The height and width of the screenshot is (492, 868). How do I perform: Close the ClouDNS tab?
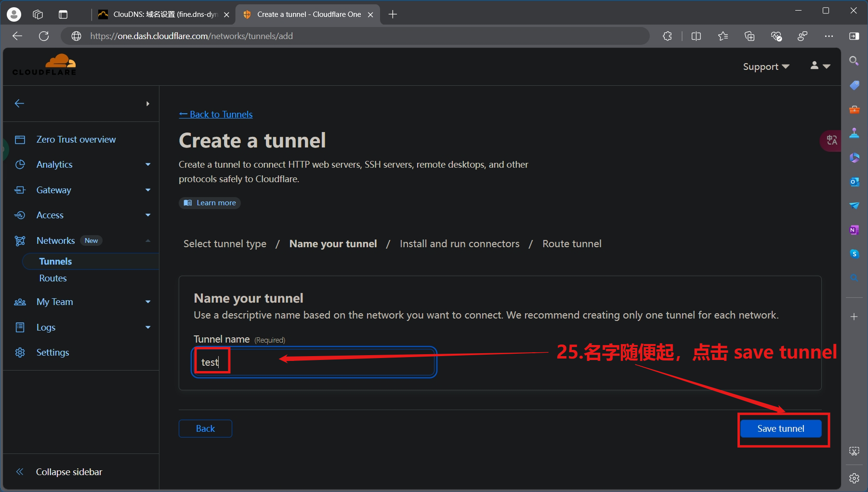(x=226, y=15)
